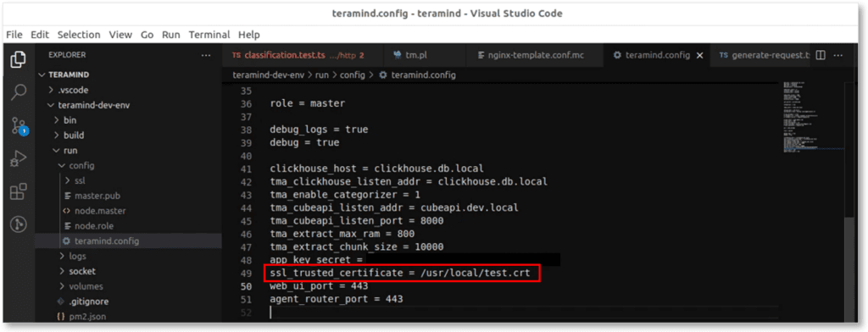
Task: Click teramind-dev-env in the breadcrumb
Action: coord(268,75)
